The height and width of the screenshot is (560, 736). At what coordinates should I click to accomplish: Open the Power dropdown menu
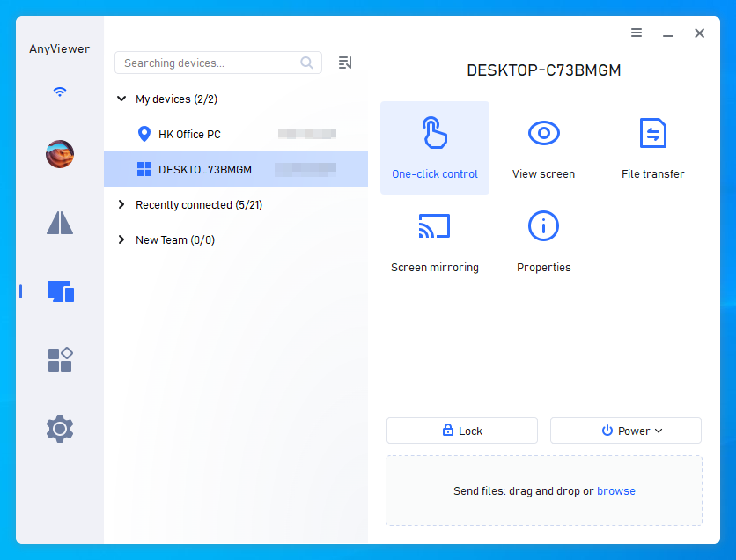(x=626, y=431)
